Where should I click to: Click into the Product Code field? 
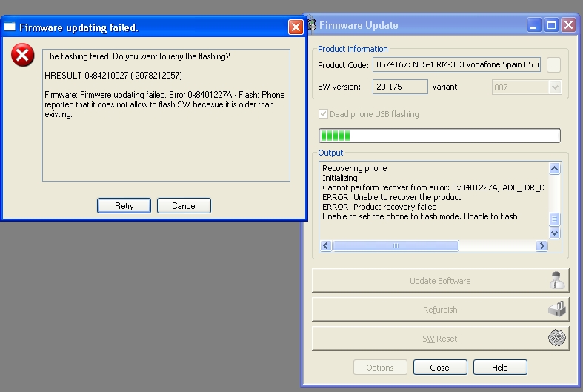[456, 64]
